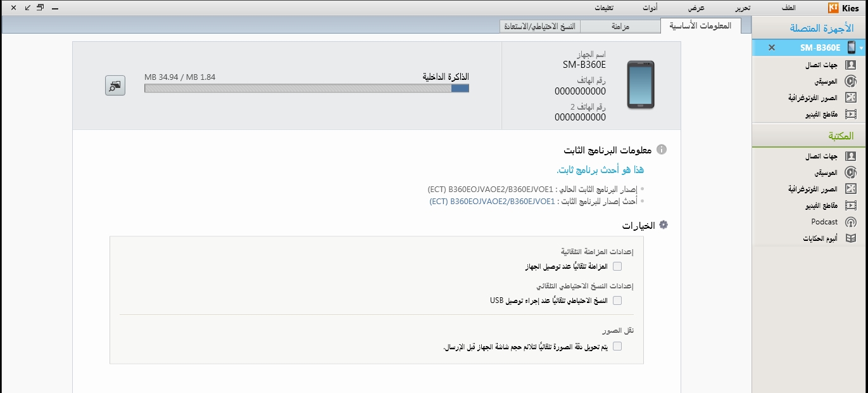
Task: Open the View (عرض) menu
Action: click(696, 8)
